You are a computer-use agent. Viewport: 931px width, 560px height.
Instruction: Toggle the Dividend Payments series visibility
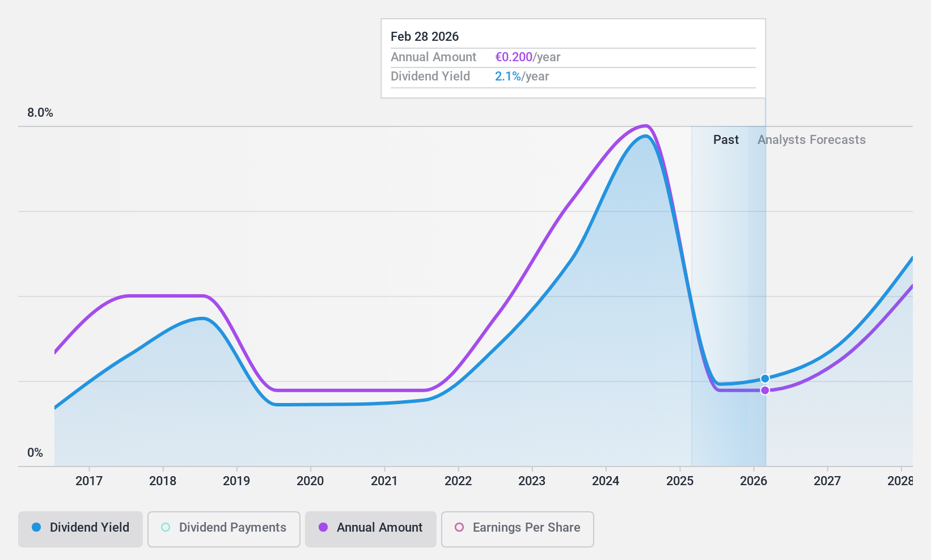(x=223, y=528)
